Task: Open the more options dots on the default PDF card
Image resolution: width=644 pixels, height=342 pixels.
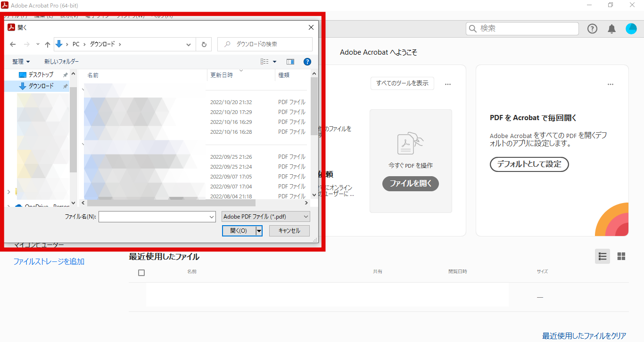Action: point(611,84)
